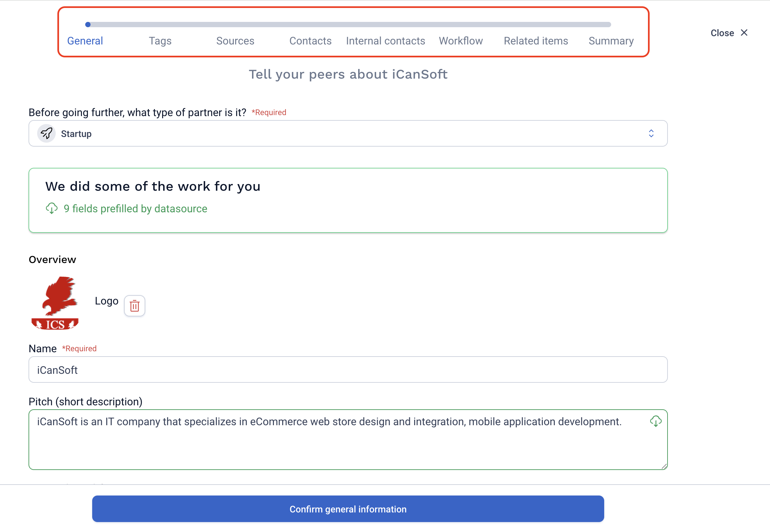Image resolution: width=770 pixels, height=532 pixels.
Task: Click the 'We did some of the work for you' text
Action: pyautogui.click(x=153, y=186)
